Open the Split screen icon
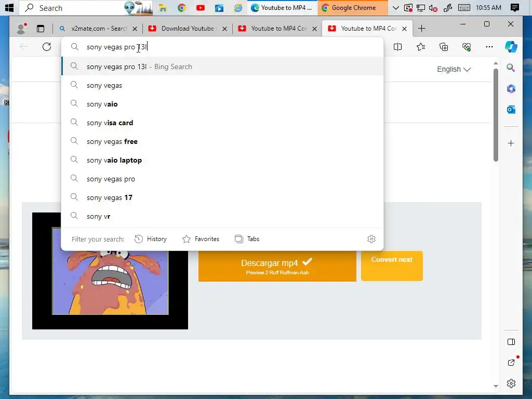This screenshot has height=399, width=532. pos(397,47)
